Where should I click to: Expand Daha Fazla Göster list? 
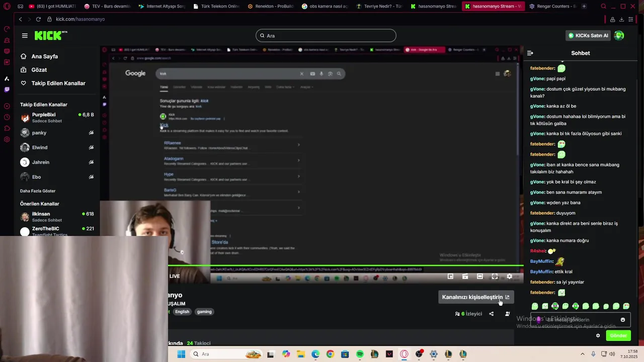[38, 191]
